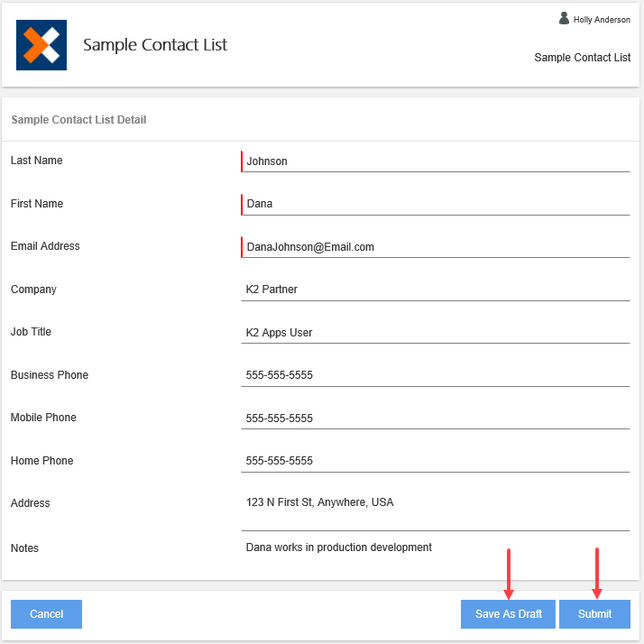The height and width of the screenshot is (644, 644).
Task: Cancel the contact form
Action: pyautogui.click(x=46, y=614)
